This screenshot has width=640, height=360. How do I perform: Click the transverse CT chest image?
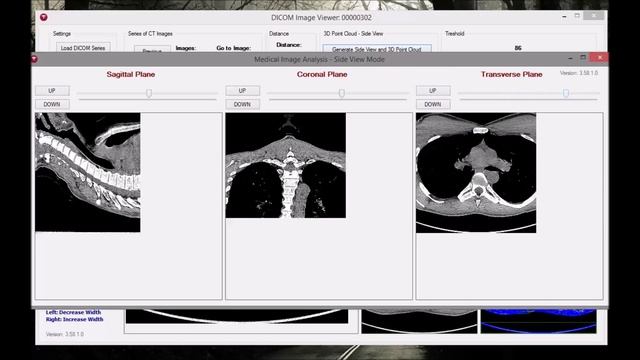point(476,173)
